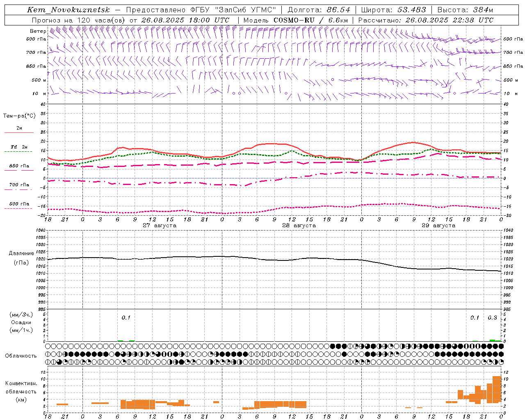Click the (мм/3ч.) precipitation unit label
This screenshot has height=420, width=525.
(21, 315)
